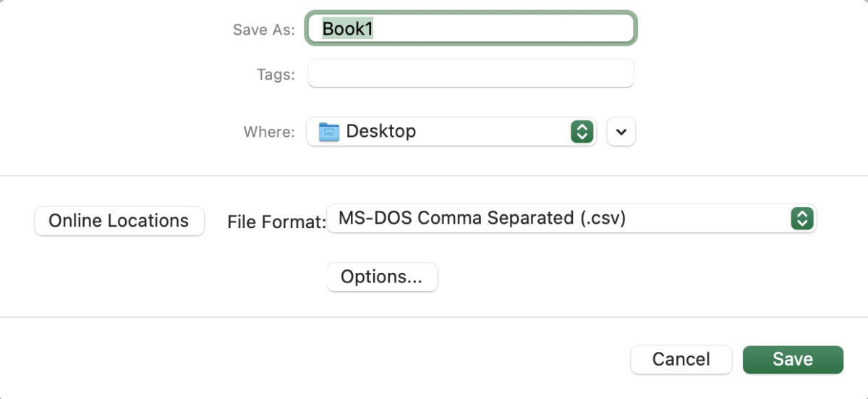The image size is (868, 399).
Task: Open the Where location popup showing Desktop
Action: tap(450, 132)
